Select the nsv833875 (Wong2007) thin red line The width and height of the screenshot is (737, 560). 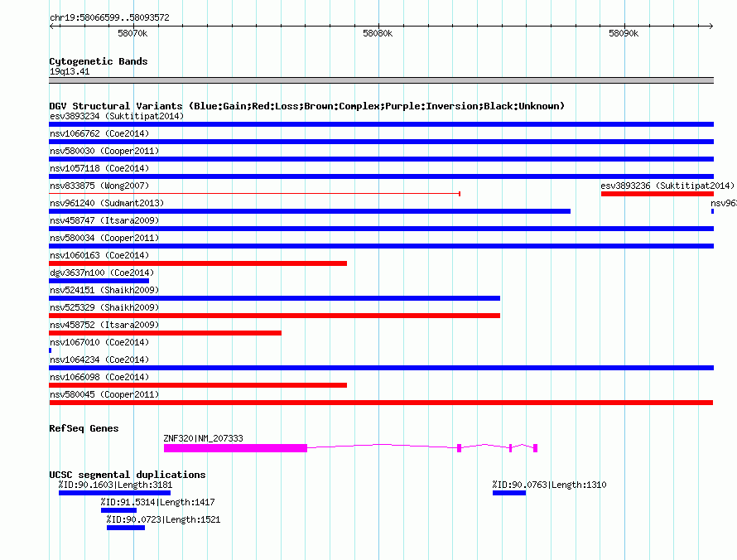coord(254,194)
